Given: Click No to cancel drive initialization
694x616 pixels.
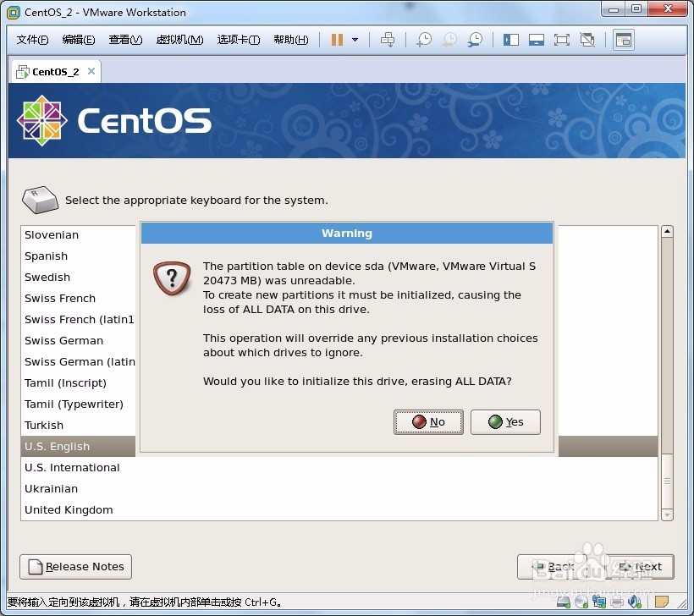Looking at the screenshot, I should (428, 421).
